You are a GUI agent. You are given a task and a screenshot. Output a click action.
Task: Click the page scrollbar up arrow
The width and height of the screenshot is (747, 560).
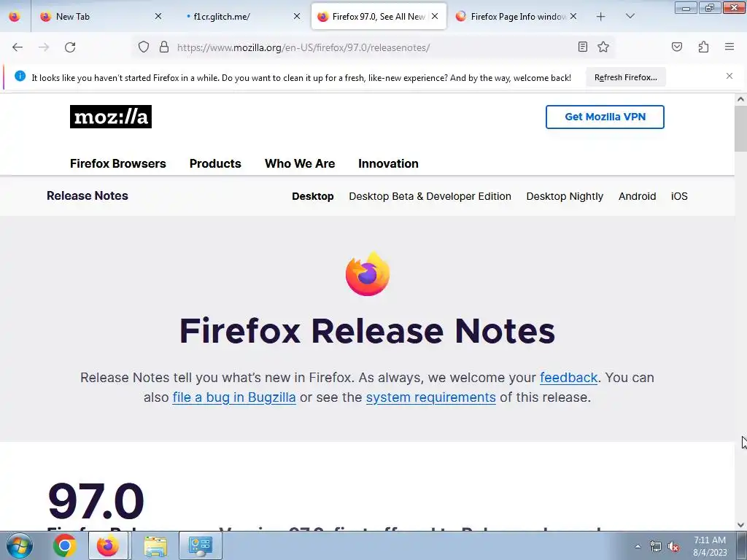(740, 99)
